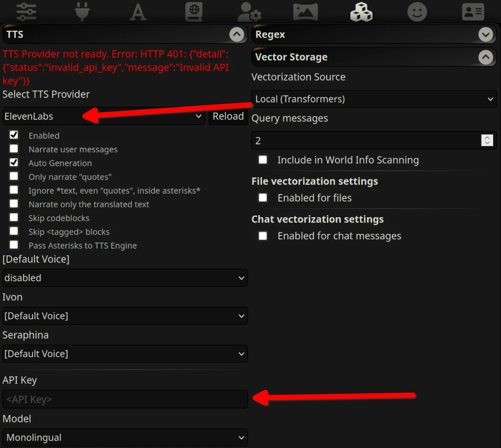501x448 pixels.
Task: Expand the Regex extension section
Action: [486, 34]
